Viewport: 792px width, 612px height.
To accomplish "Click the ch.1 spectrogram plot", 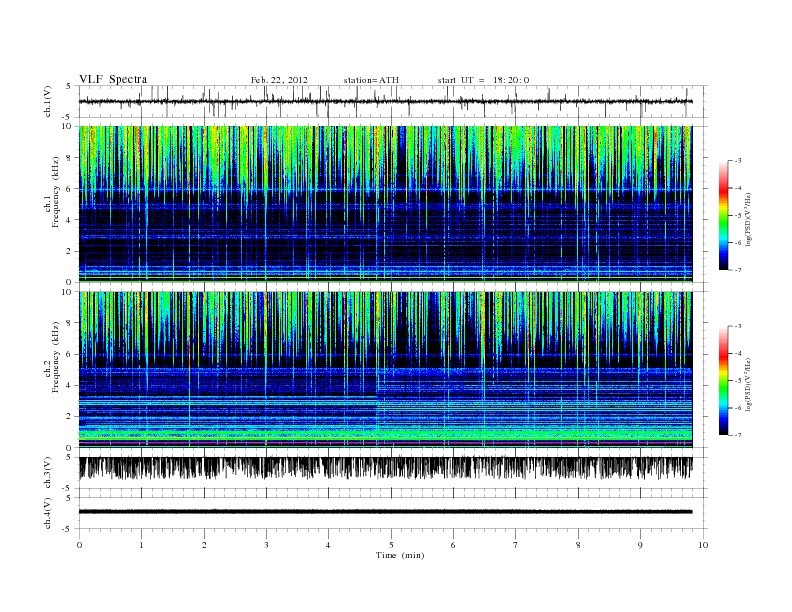I will pyautogui.click(x=385, y=204).
